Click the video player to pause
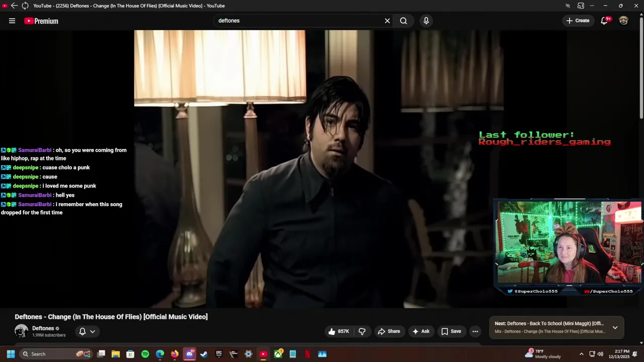 coord(320,169)
